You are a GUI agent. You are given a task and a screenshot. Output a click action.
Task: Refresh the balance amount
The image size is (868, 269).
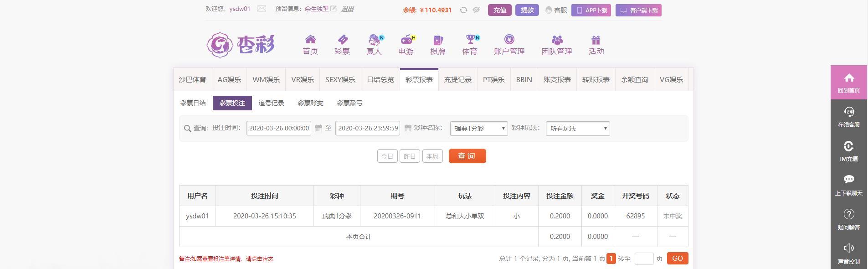tap(463, 10)
